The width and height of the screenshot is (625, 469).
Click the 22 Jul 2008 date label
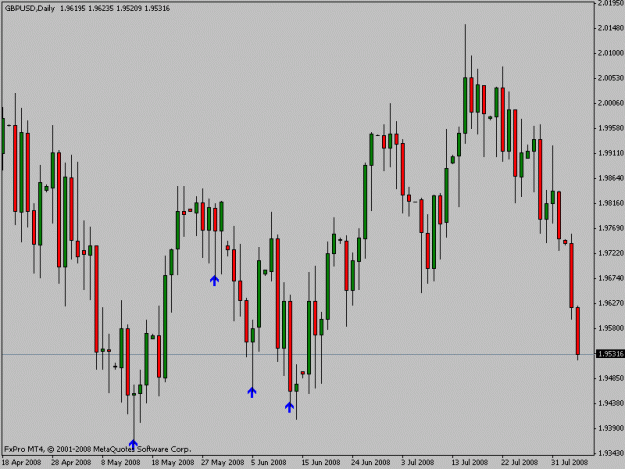(x=519, y=463)
